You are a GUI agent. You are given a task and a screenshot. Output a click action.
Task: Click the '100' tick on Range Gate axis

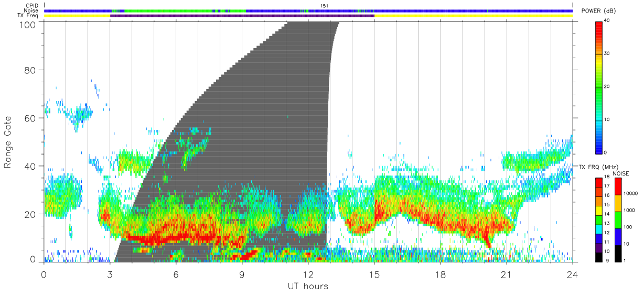coord(28,24)
